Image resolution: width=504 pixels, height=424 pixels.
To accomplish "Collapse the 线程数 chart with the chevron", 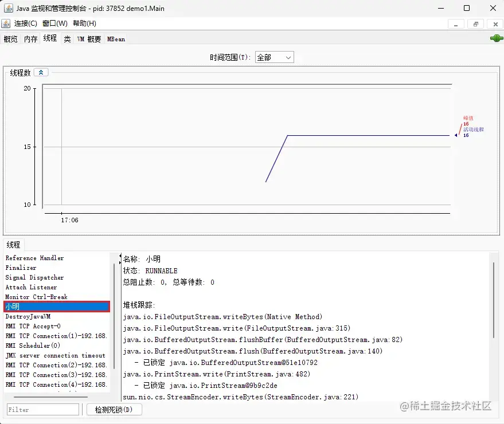I will pyautogui.click(x=40, y=73).
